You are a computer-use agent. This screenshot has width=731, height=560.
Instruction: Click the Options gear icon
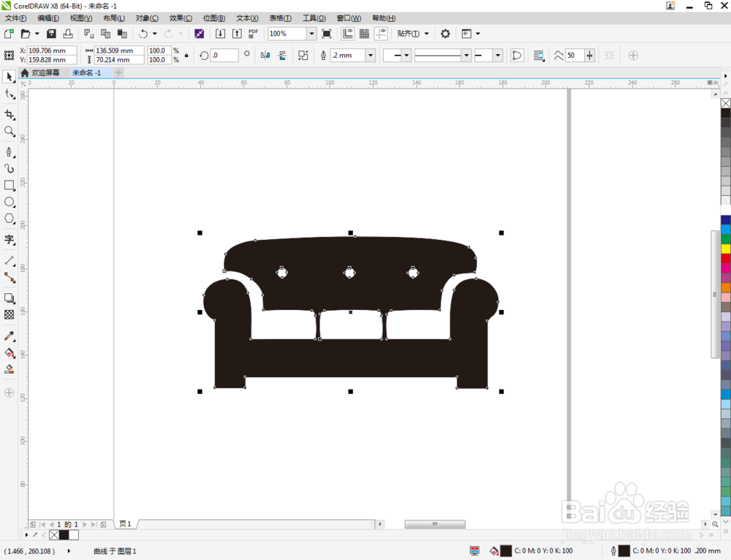(445, 34)
